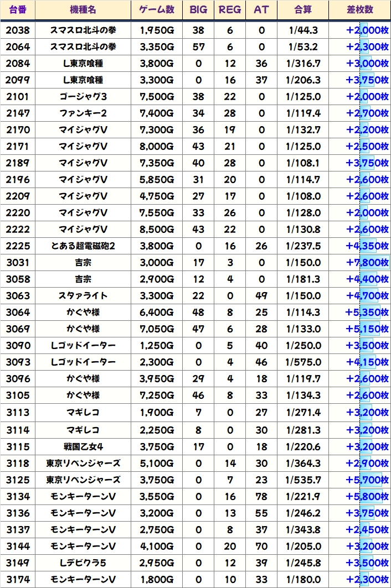391x588 pixels.
Task: Open the とある超電磁砲2 machine entry
Action: point(83,246)
